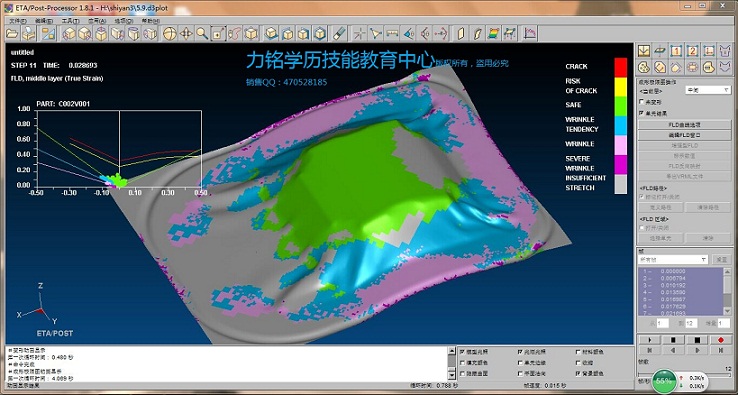Click the fit model to screen cube icon
The height and width of the screenshot is (395, 738).
[x=252, y=33]
